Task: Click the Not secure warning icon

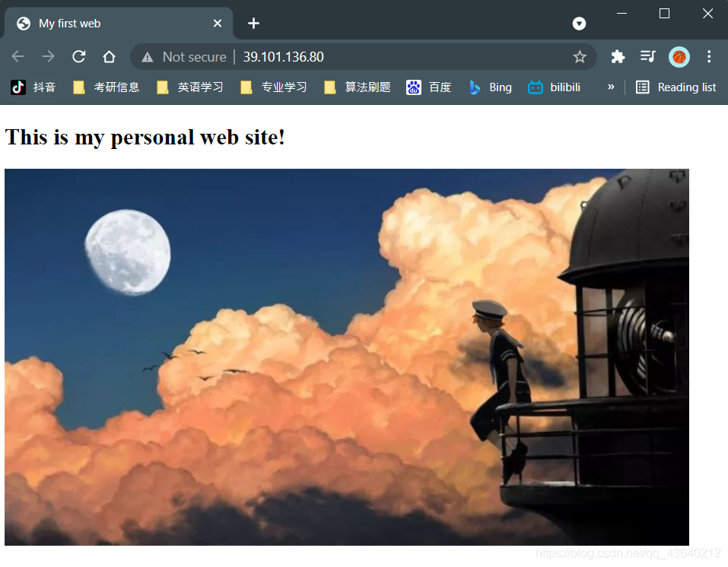Action: pyautogui.click(x=147, y=57)
